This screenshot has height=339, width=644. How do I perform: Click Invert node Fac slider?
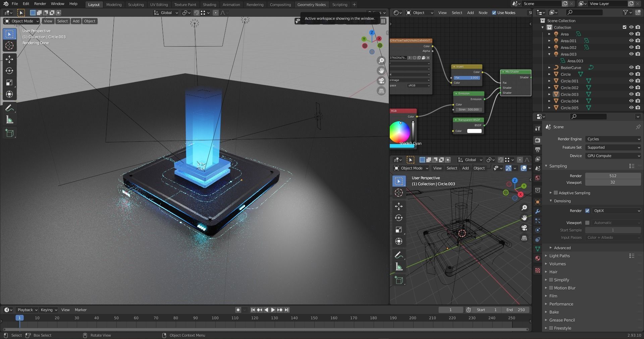pyautogui.click(x=467, y=78)
